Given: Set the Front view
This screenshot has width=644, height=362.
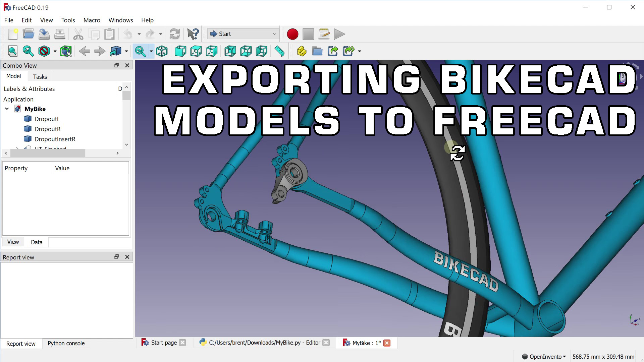Looking at the screenshot, I should pos(180,51).
